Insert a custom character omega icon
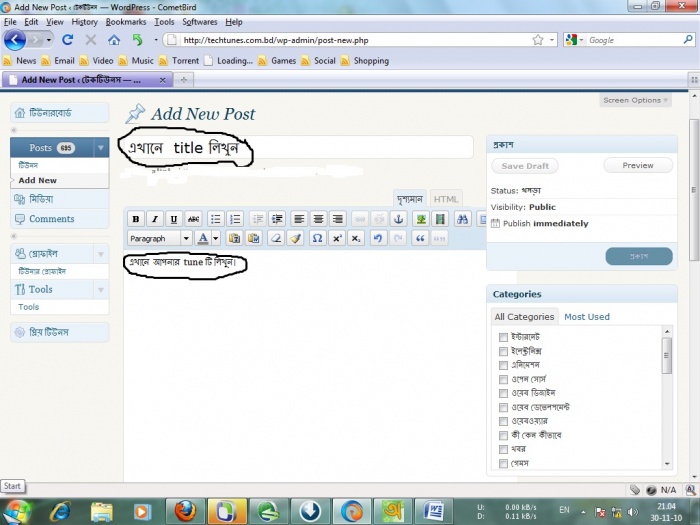This screenshot has width=700, height=525. 317,238
